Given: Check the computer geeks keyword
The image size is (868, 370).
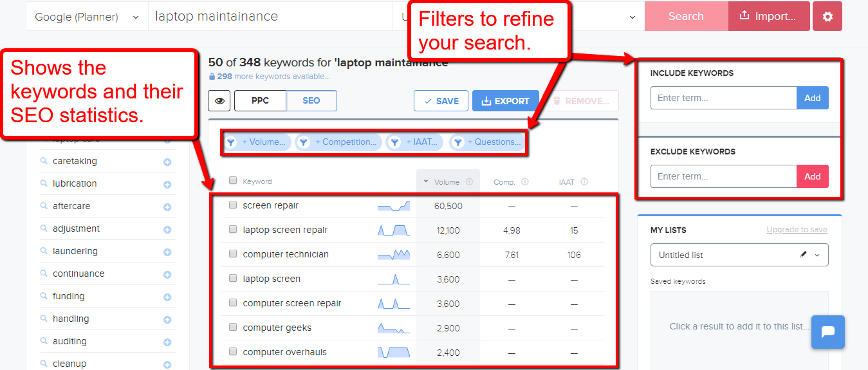Looking at the screenshot, I should click(x=233, y=328).
